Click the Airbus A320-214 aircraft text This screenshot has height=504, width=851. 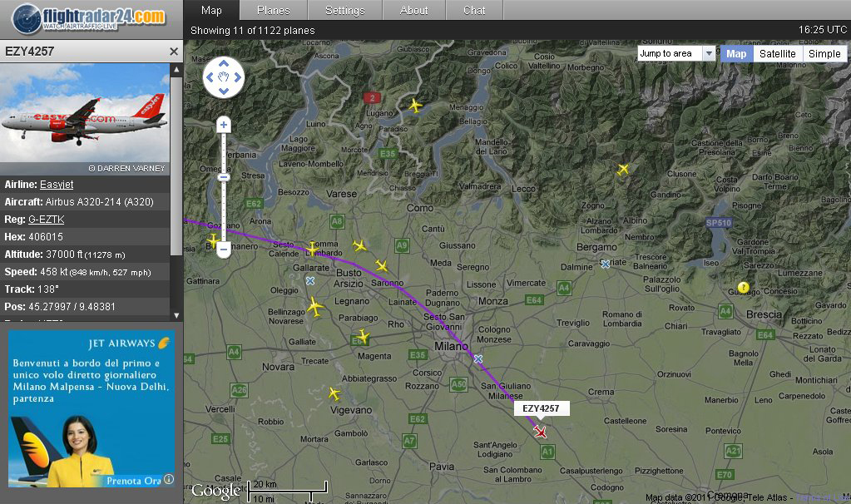[x=99, y=202]
